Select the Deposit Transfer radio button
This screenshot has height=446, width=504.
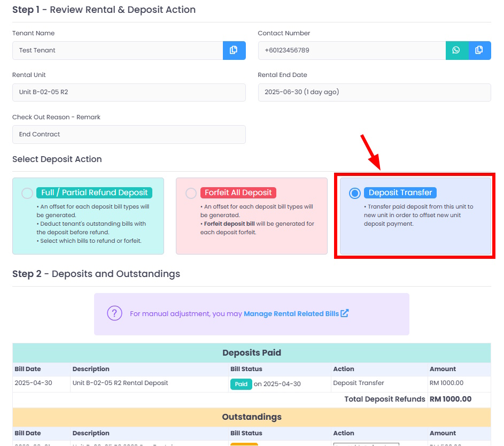pyautogui.click(x=355, y=193)
